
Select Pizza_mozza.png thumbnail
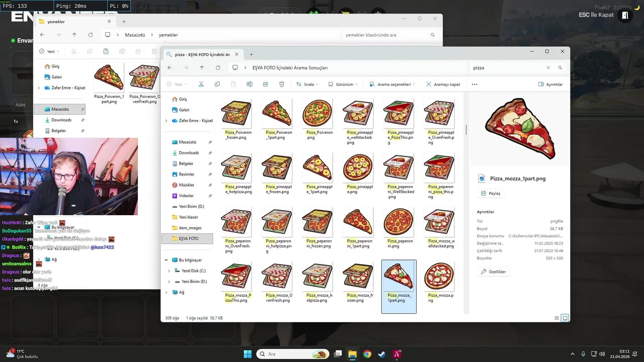439,283
